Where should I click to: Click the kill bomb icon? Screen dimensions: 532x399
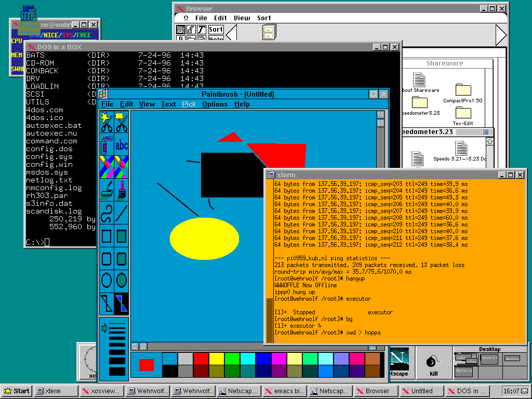click(431, 362)
